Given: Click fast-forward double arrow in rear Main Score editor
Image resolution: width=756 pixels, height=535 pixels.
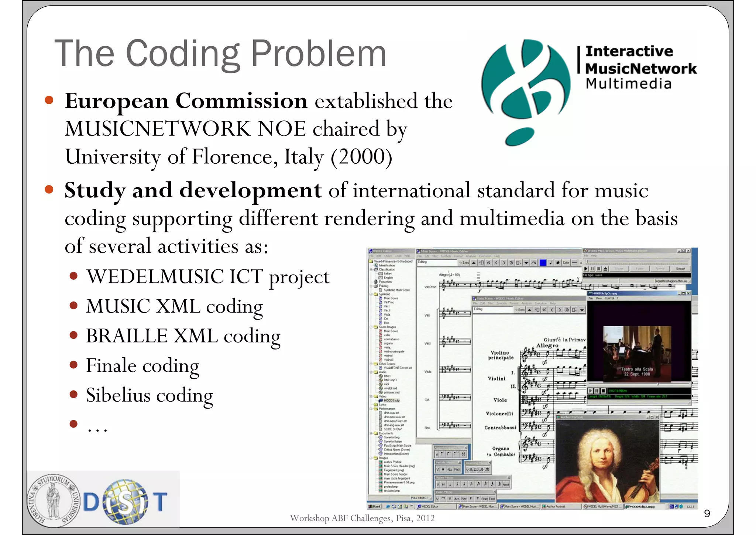Looking at the screenshot, I should coord(511,263).
